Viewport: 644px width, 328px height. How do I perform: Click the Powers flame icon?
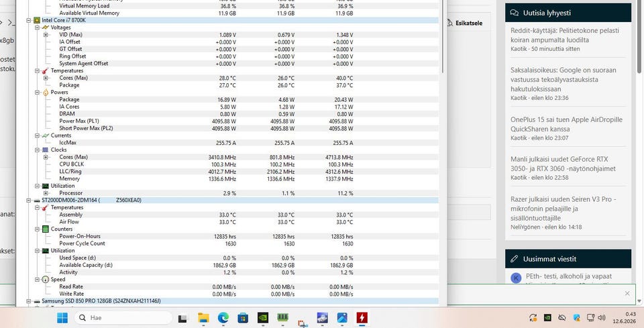[45, 93]
